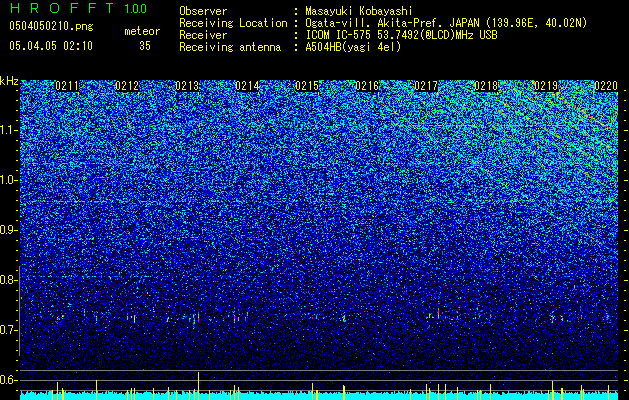Click the 0217 time marker
Image resolution: width=629 pixels, height=400 pixels.
[x=426, y=86]
